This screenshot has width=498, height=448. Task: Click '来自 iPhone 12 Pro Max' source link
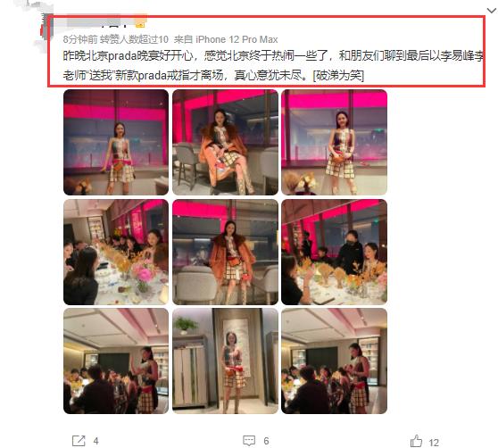226,39
